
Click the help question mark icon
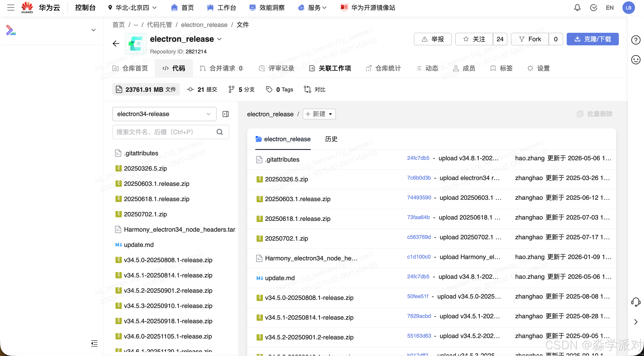(635, 40)
